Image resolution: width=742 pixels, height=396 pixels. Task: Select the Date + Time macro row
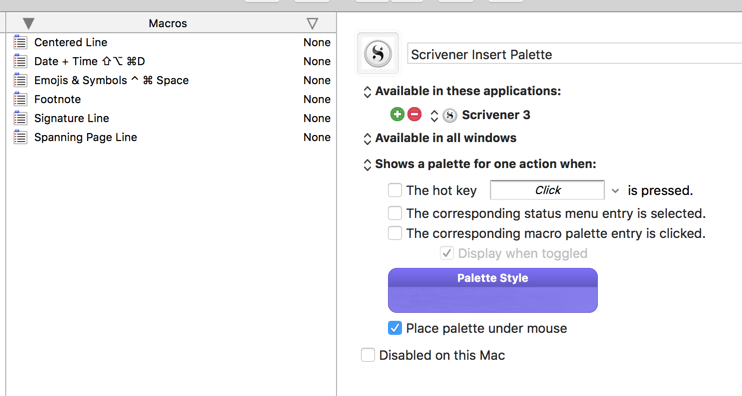[171, 61]
